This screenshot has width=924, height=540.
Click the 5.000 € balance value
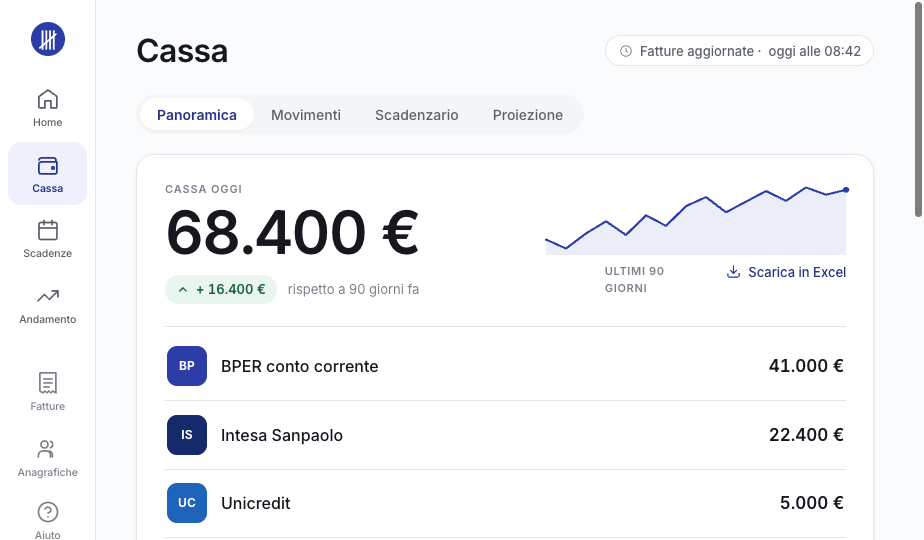[811, 503]
